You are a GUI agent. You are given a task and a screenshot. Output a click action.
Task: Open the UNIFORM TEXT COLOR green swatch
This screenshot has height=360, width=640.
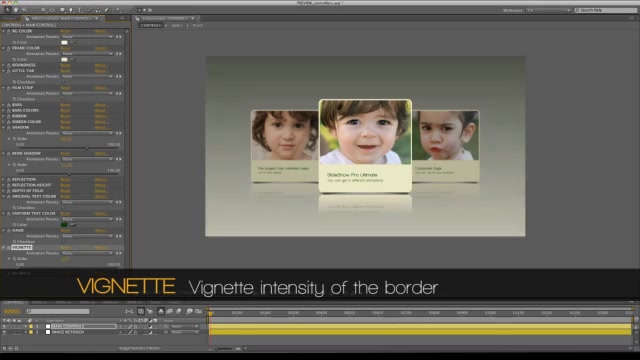click(64, 225)
